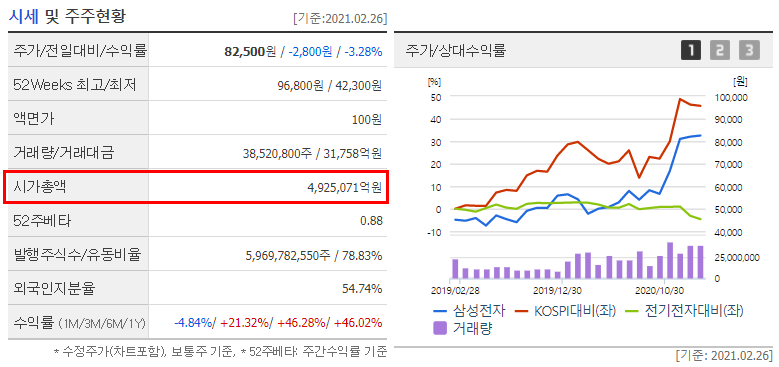The height and width of the screenshot is (367, 779).
Task: Switch to chart tab 3
Action: click(749, 51)
